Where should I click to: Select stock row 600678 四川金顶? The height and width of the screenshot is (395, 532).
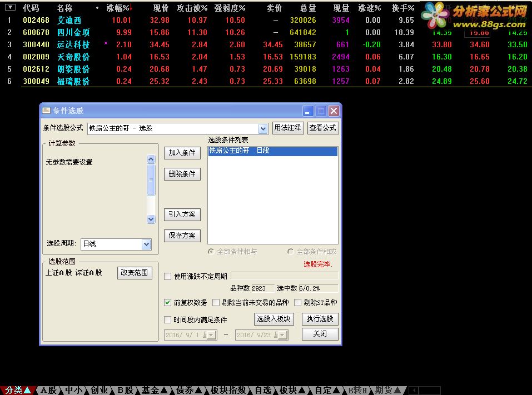click(266, 33)
